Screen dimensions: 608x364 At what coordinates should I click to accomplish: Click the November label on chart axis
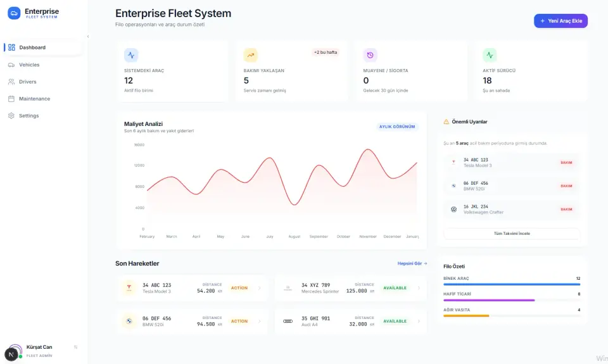pyautogui.click(x=367, y=237)
